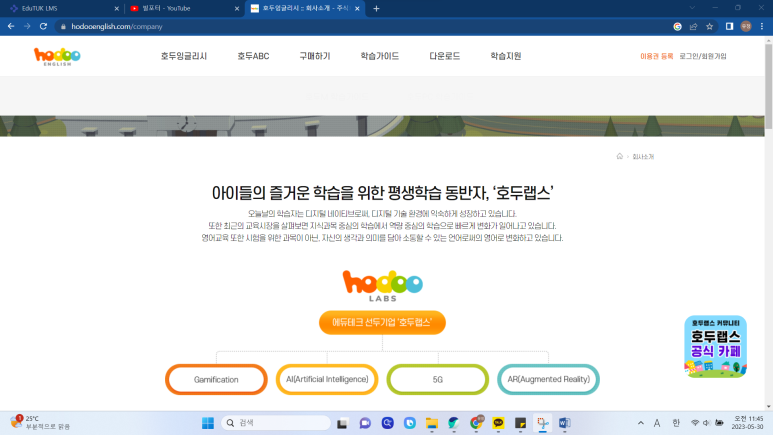
Task: Open Sticky Notes from the taskbar
Action: pos(521,423)
